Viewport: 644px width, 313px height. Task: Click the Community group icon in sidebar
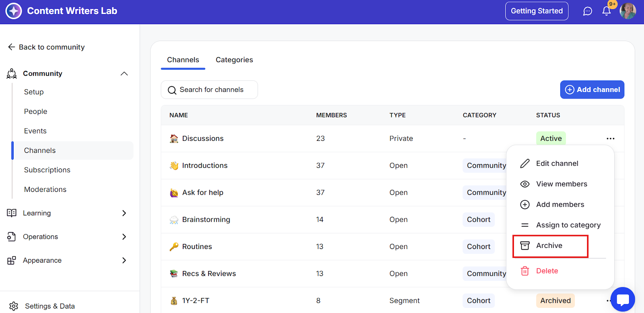click(x=12, y=74)
